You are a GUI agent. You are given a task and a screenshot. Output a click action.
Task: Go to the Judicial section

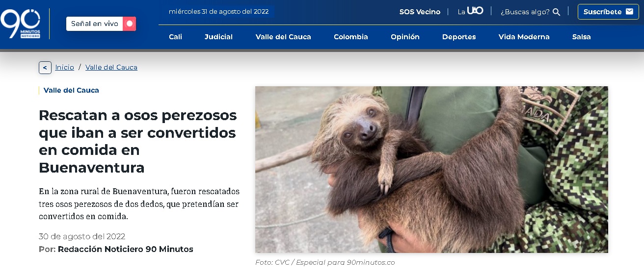218,37
